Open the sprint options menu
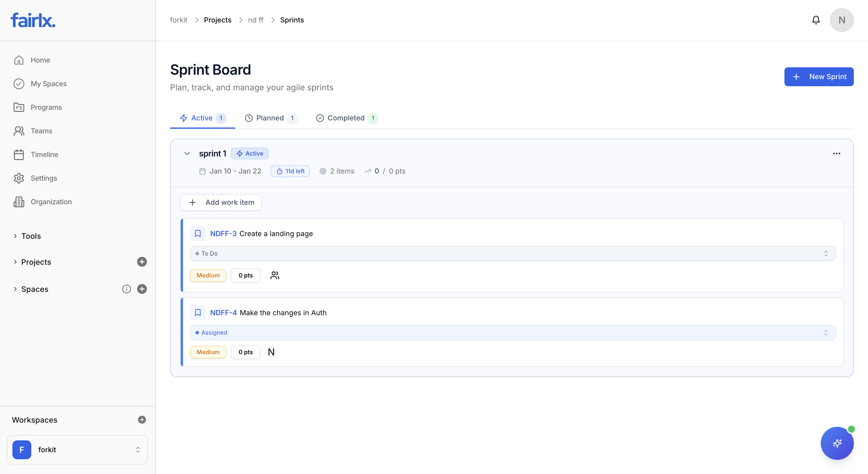 [837, 153]
